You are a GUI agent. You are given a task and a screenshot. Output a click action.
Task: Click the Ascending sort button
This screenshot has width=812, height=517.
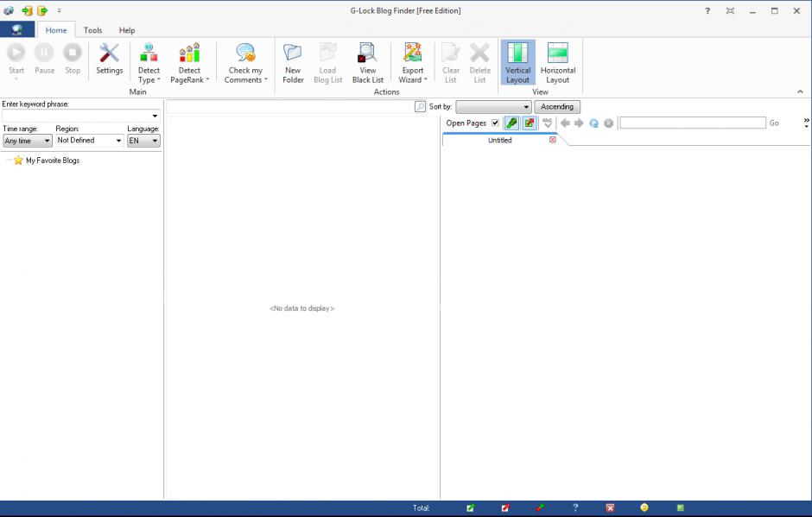557,107
